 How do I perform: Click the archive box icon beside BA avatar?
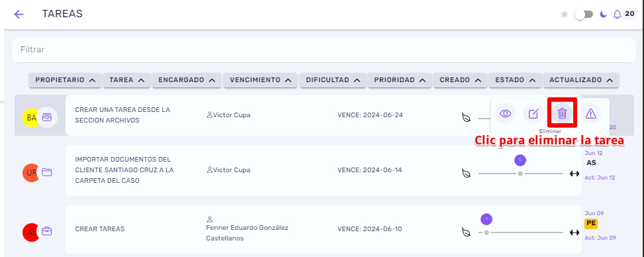pos(47,117)
